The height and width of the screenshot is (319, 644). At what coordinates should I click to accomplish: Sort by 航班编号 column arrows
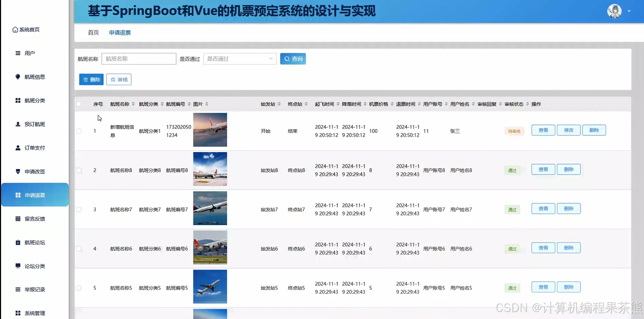(189, 104)
